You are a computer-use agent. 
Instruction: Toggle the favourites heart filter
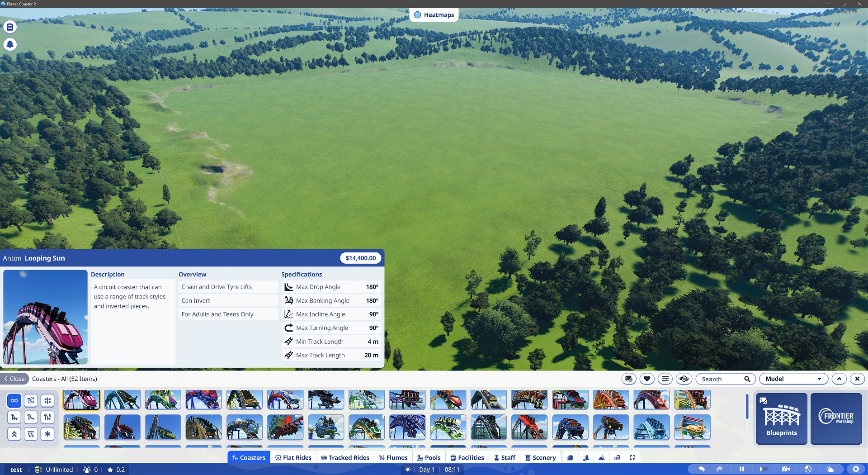pyautogui.click(x=647, y=379)
